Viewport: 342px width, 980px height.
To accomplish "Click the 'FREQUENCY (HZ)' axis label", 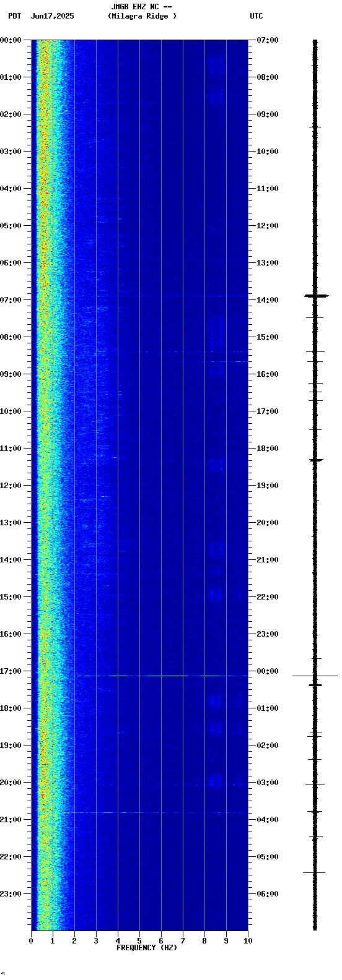I will coord(147,948).
